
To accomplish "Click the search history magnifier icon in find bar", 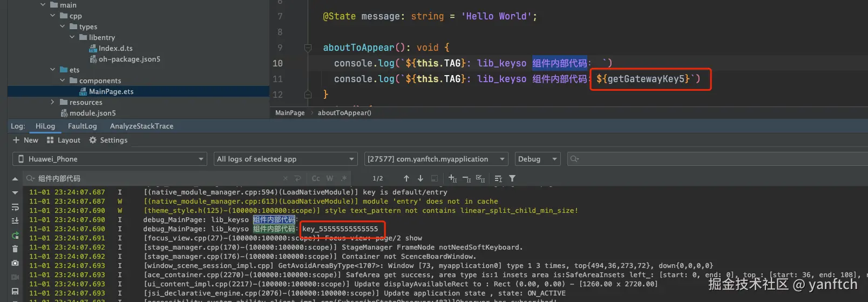I will click(31, 178).
